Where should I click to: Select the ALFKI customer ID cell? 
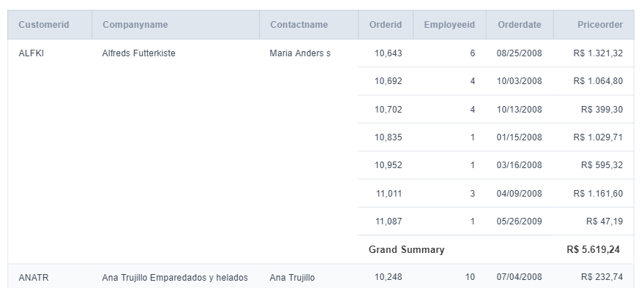(31, 53)
